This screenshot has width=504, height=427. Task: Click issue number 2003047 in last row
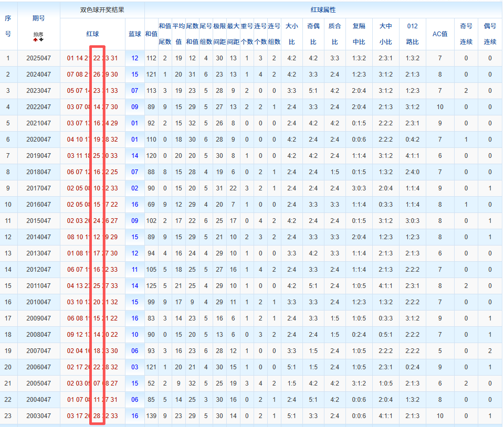38,416
